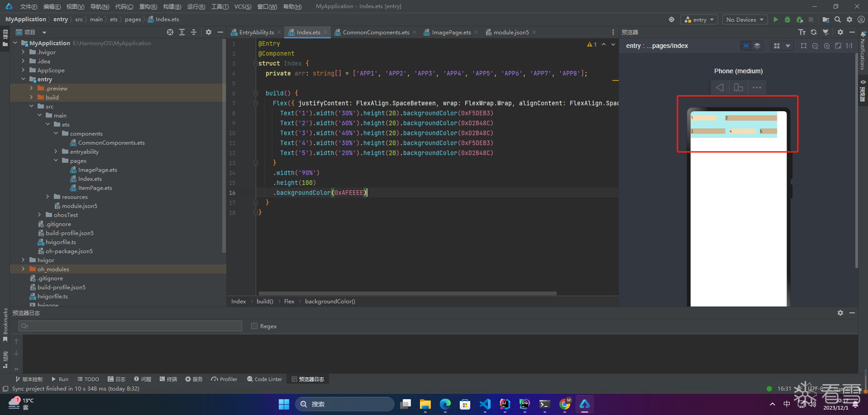The height and width of the screenshot is (415, 868).
Task: Click the preview log search field
Action: click(130, 326)
